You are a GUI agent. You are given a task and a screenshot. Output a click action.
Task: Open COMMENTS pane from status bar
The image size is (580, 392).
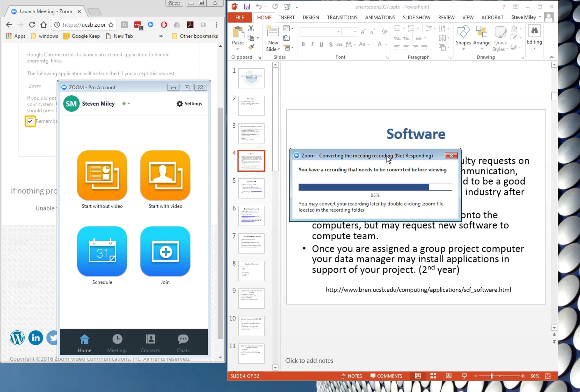(386, 376)
